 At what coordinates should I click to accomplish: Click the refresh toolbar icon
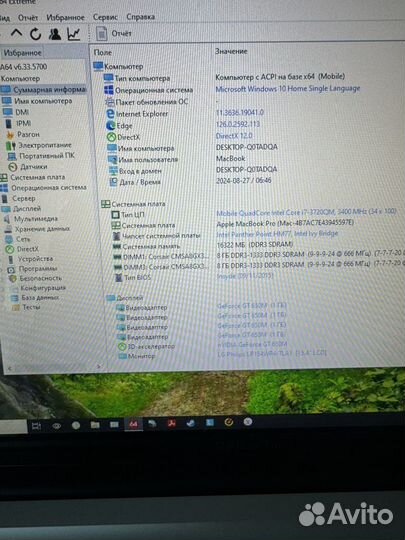[x=35, y=34]
